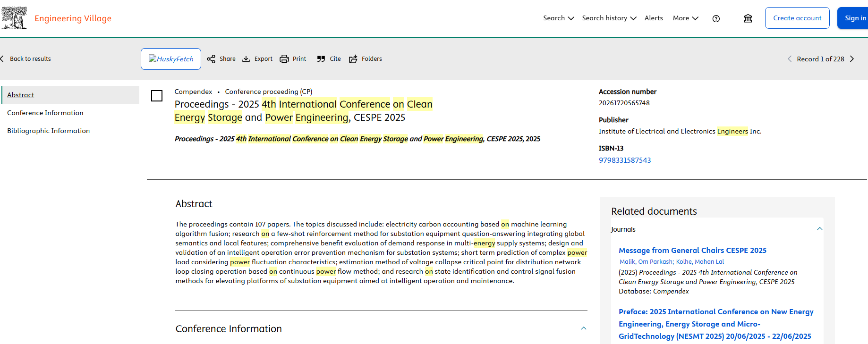Collapse the Journals related documents list
Screen dimensions: 868x344
point(820,229)
